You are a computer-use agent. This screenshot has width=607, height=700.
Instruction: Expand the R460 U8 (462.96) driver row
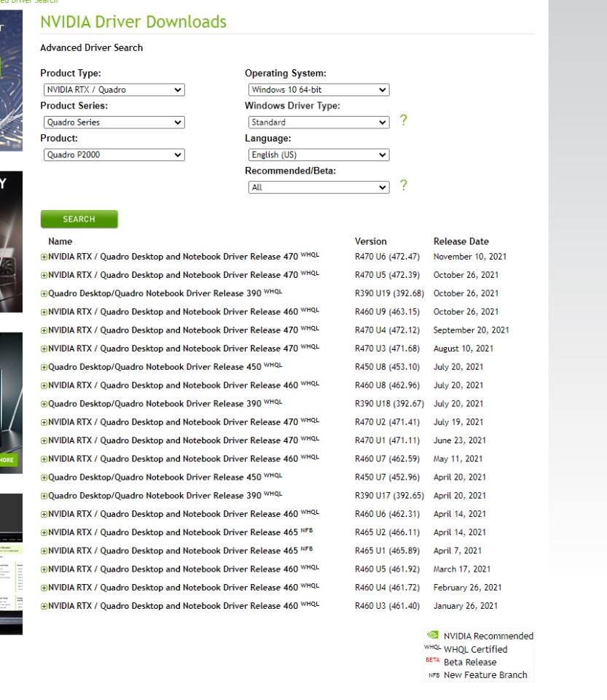44,386
